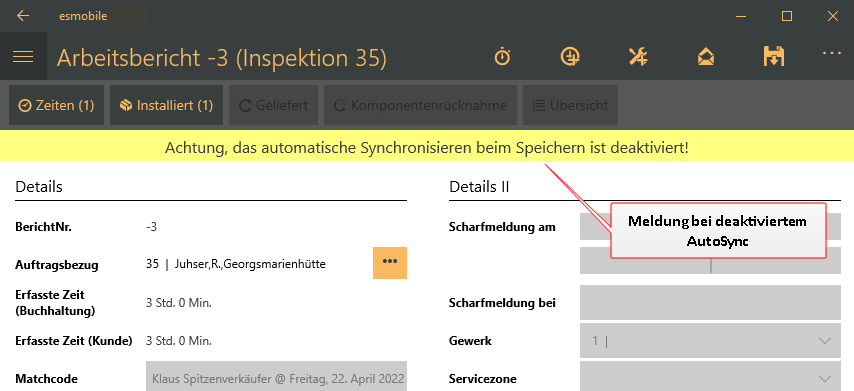The height and width of the screenshot is (391, 854).
Task: Open the Komponentenrücknahme tab
Action: 420,105
